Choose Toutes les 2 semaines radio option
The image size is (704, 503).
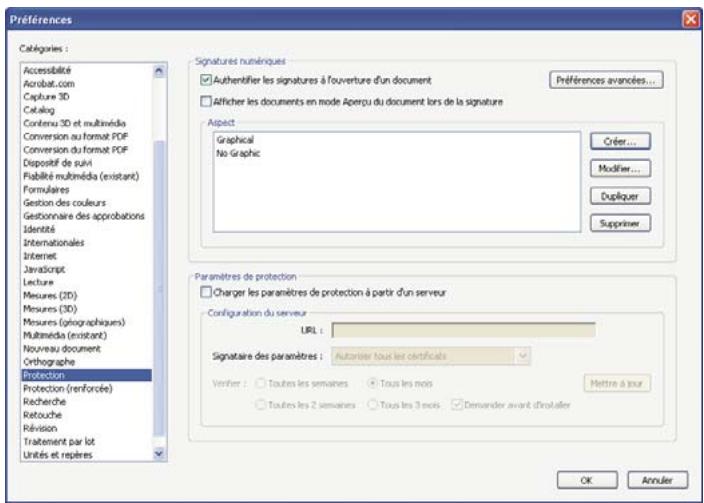point(260,405)
